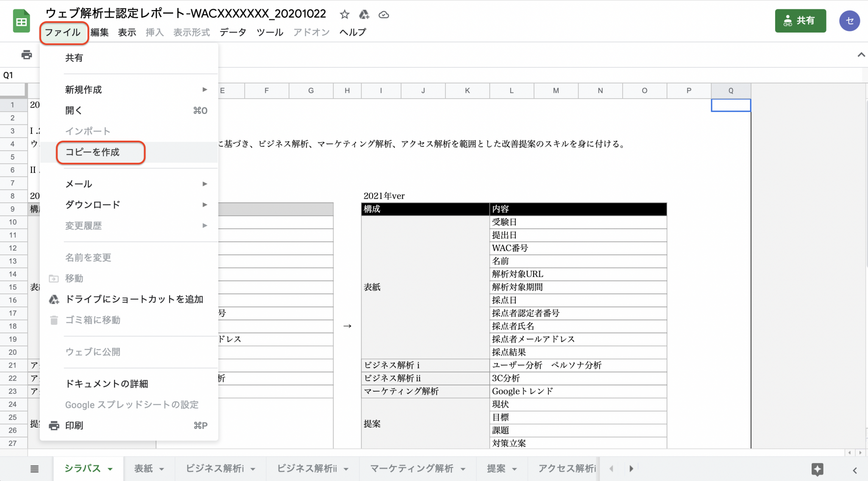
Task: Show the side panel arrow
Action: coord(855,470)
